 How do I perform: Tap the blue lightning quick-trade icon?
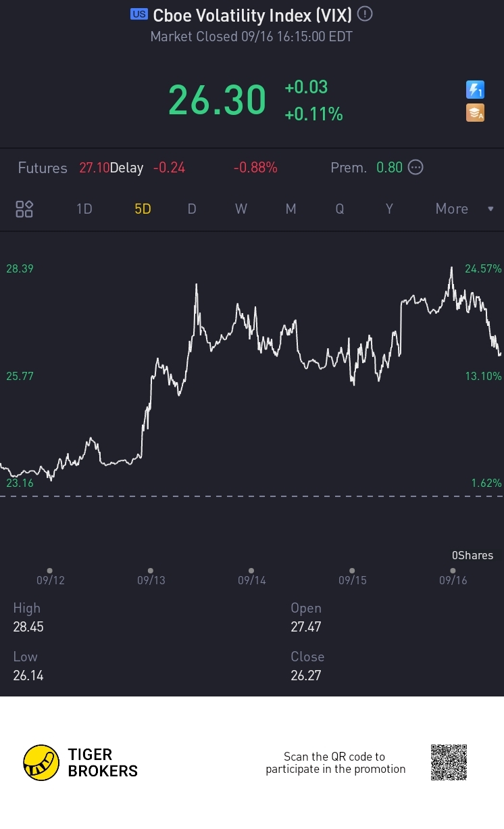[x=476, y=89]
